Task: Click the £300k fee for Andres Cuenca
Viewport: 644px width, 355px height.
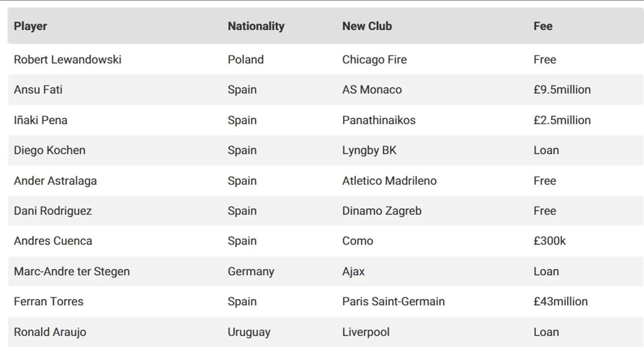Action: tap(549, 241)
